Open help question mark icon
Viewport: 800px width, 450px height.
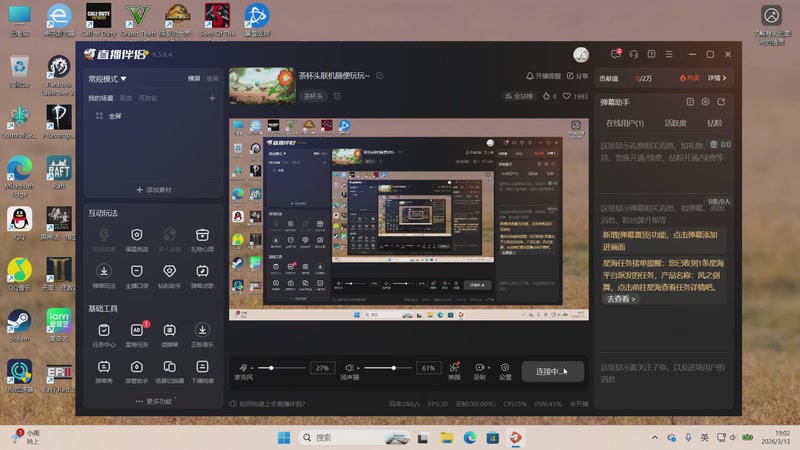click(x=652, y=54)
